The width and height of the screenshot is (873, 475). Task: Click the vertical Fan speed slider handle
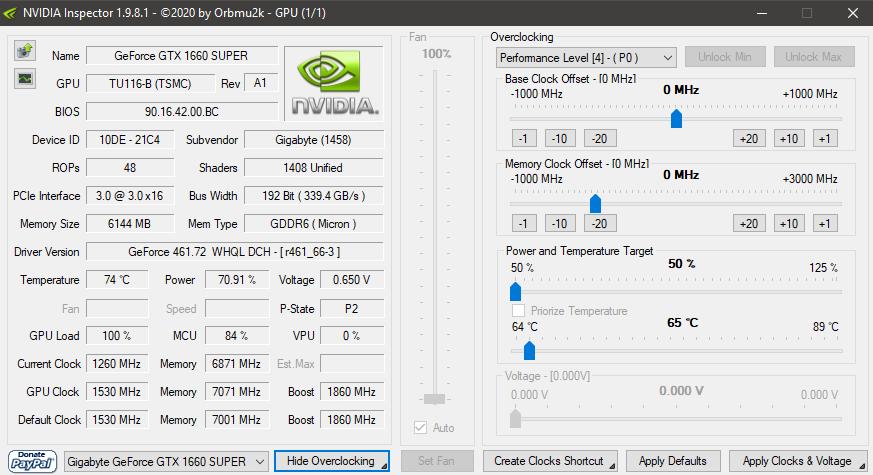point(434,399)
